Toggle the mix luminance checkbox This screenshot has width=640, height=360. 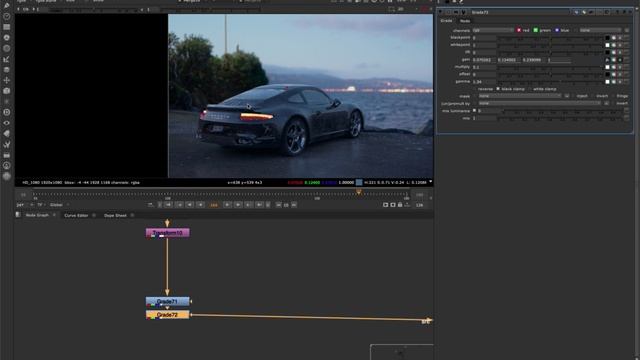[475, 111]
